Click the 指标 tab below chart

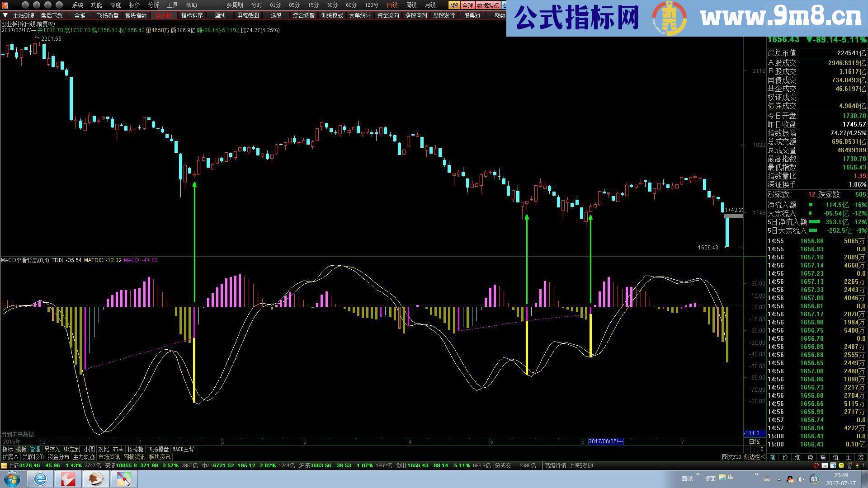7,449
